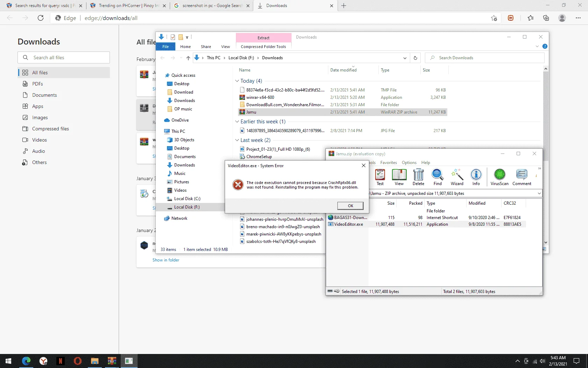Viewport: 588px width, 368px height.
Task: Select OneDrive in navigation pane
Action: tap(180, 120)
